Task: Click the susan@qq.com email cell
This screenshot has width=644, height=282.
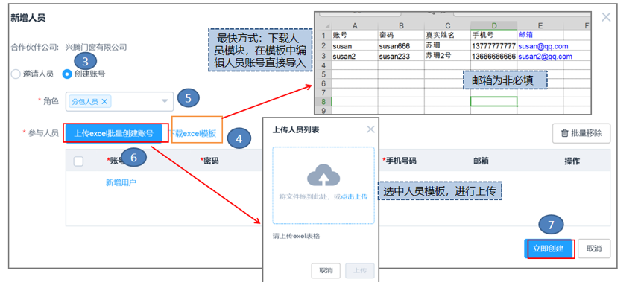Action: (x=540, y=46)
